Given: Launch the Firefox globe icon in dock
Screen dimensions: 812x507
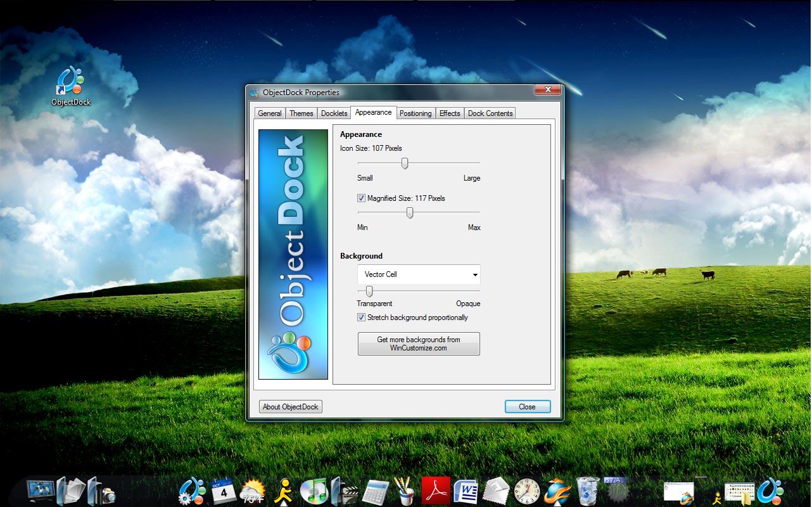Looking at the screenshot, I should [x=557, y=491].
